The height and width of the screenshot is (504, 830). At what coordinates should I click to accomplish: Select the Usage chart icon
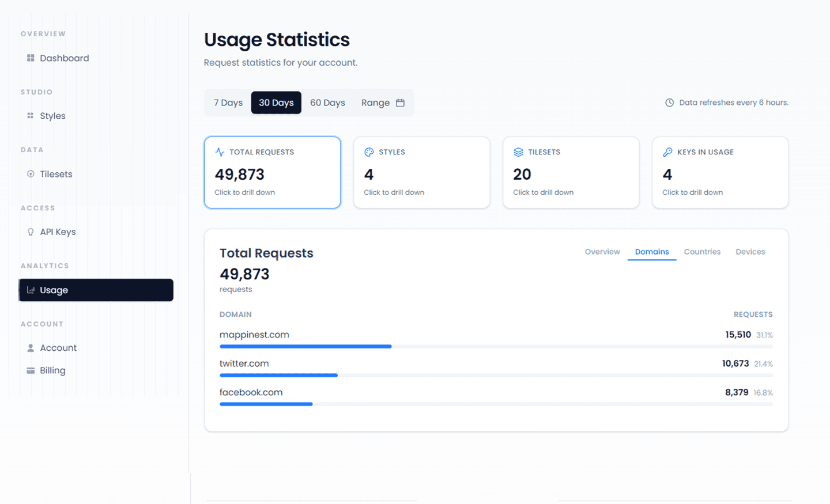31,290
